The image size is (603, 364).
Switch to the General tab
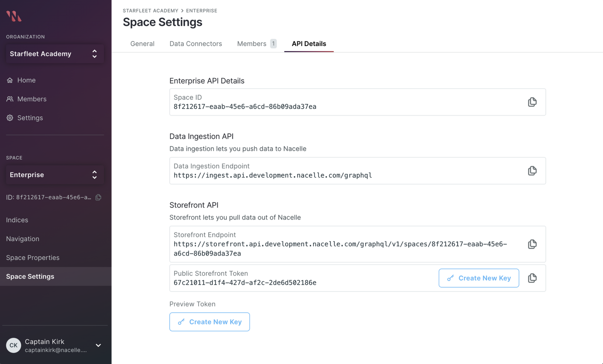point(142,44)
